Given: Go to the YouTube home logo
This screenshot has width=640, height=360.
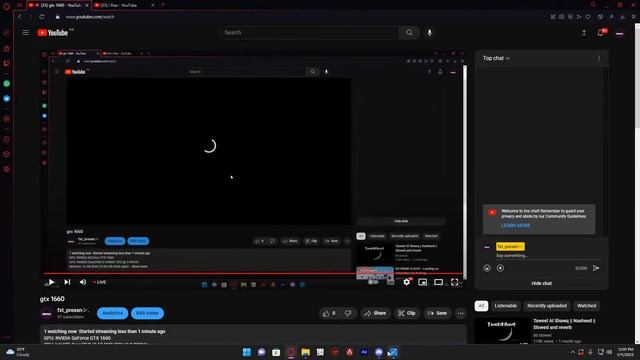Looking at the screenshot, I should (53, 33).
